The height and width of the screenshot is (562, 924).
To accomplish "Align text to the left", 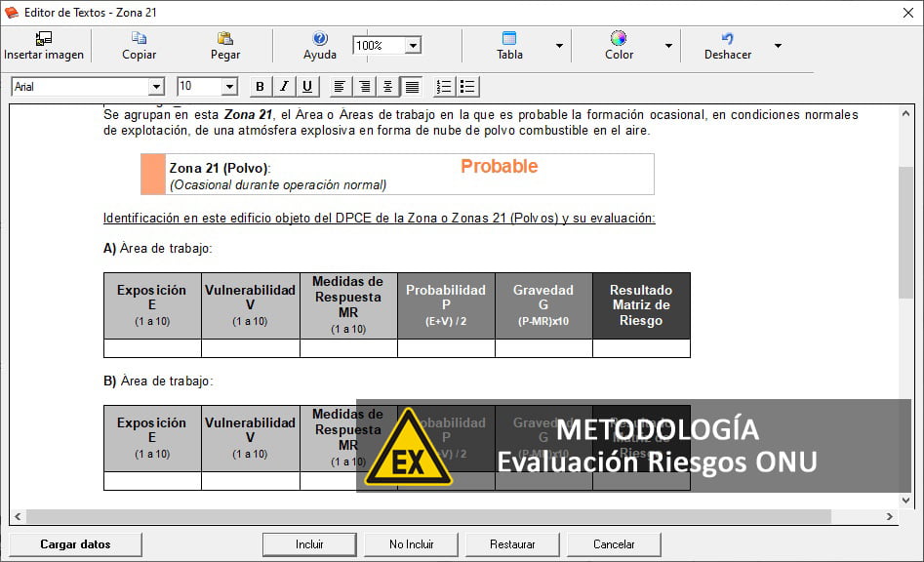I will [340, 87].
